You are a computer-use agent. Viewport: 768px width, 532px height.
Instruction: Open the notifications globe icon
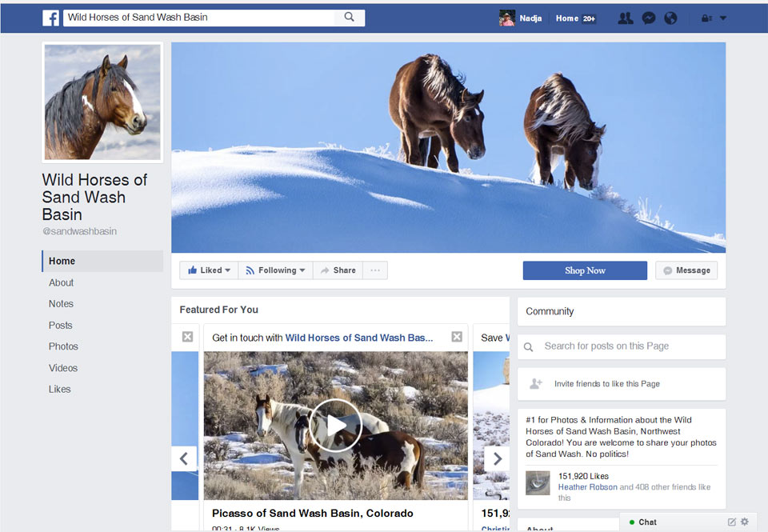click(x=670, y=18)
